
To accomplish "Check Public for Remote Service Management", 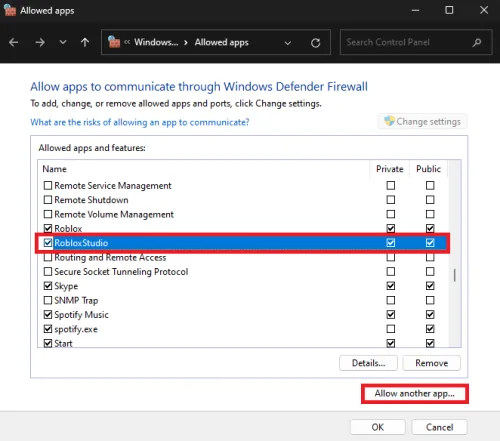I will (x=430, y=185).
